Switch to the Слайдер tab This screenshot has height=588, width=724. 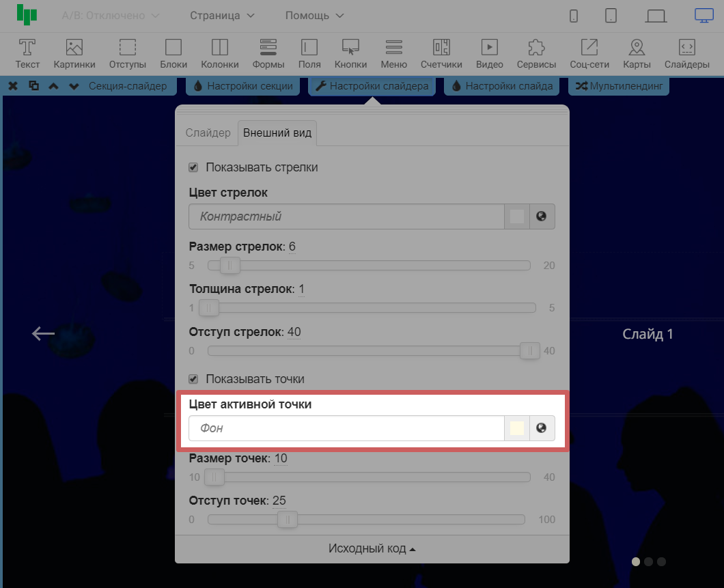[x=208, y=133]
